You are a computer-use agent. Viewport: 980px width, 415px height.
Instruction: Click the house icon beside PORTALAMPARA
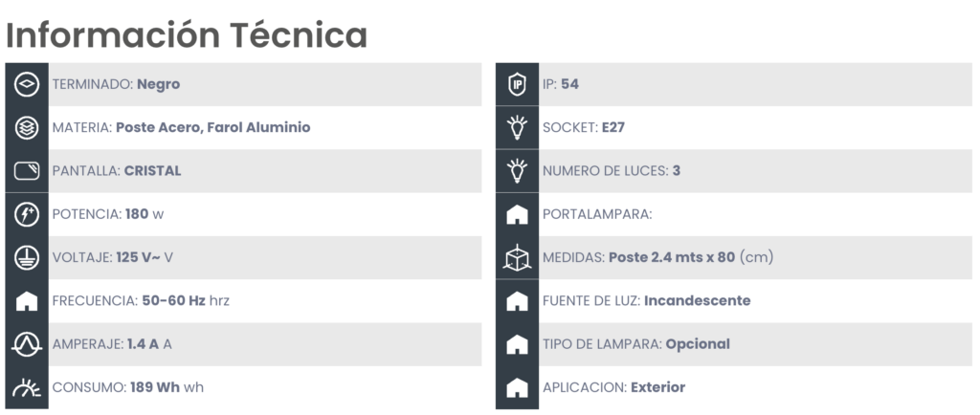pos(517,215)
